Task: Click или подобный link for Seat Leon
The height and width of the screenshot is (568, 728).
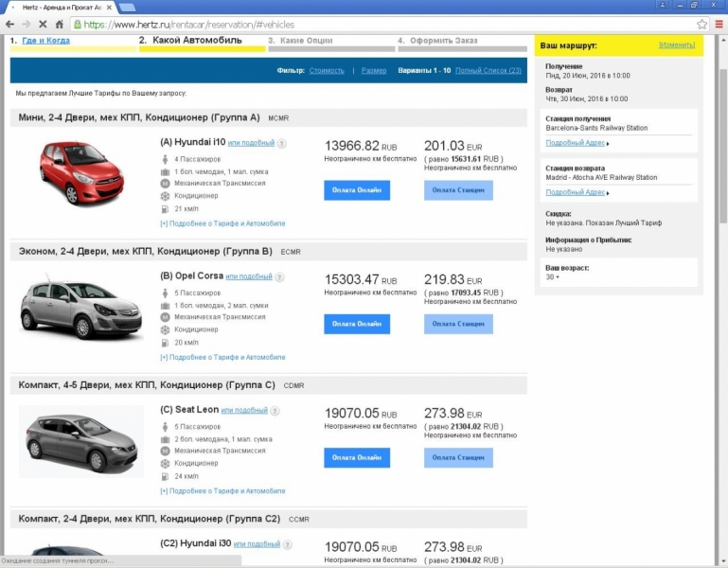Action: (244, 411)
